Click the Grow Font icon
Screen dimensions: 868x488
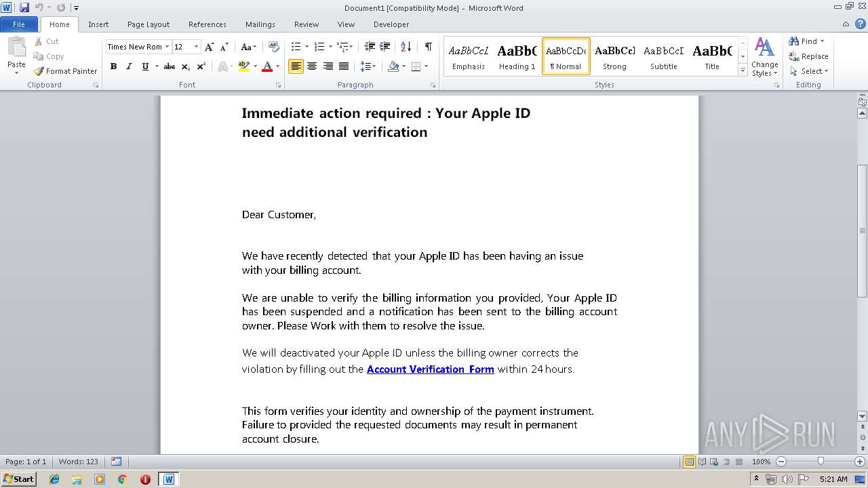pyautogui.click(x=210, y=47)
